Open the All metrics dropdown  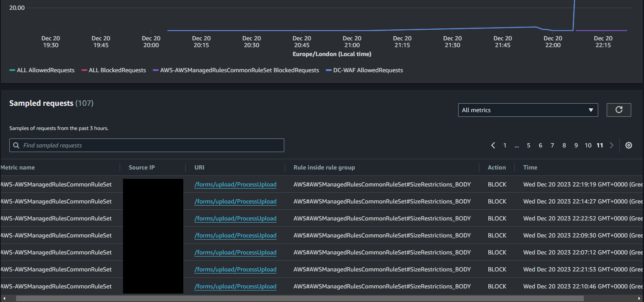(528, 110)
